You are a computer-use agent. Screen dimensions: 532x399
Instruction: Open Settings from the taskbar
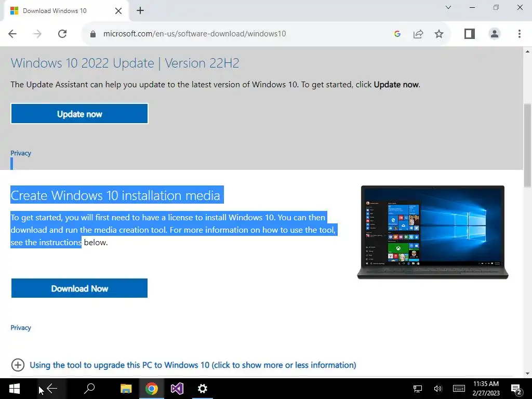tap(202, 389)
